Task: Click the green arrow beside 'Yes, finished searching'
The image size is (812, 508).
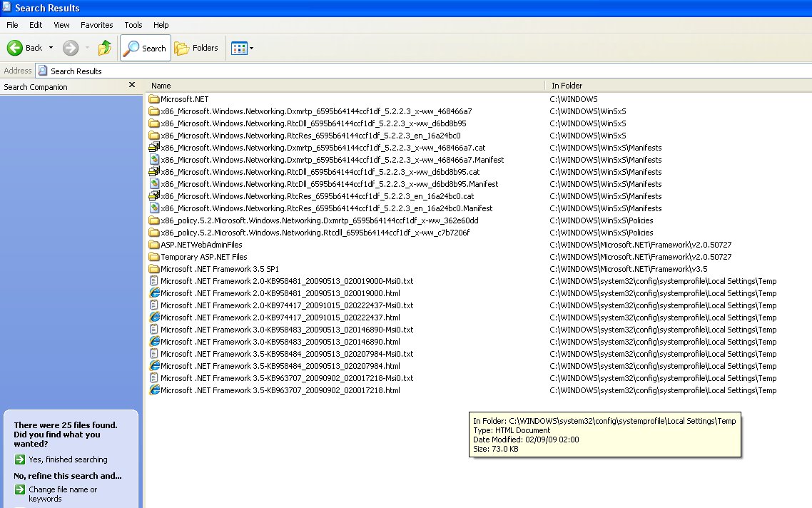Action: pyautogui.click(x=20, y=459)
